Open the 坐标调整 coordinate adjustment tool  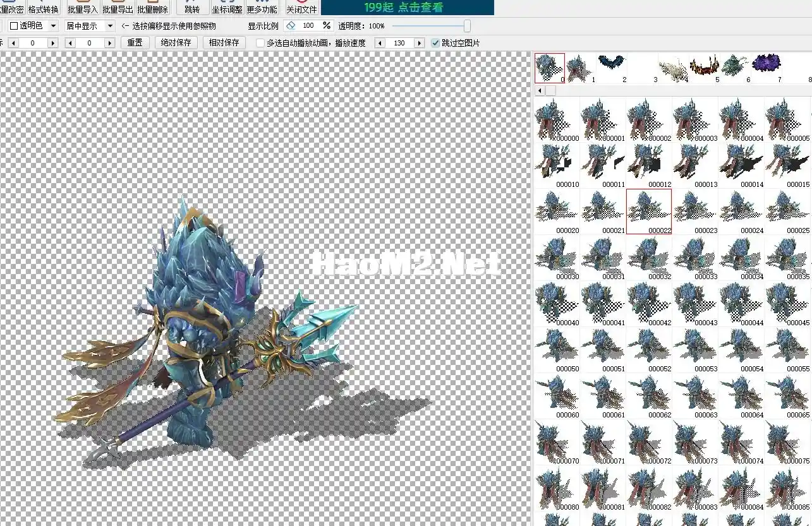point(227,8)
